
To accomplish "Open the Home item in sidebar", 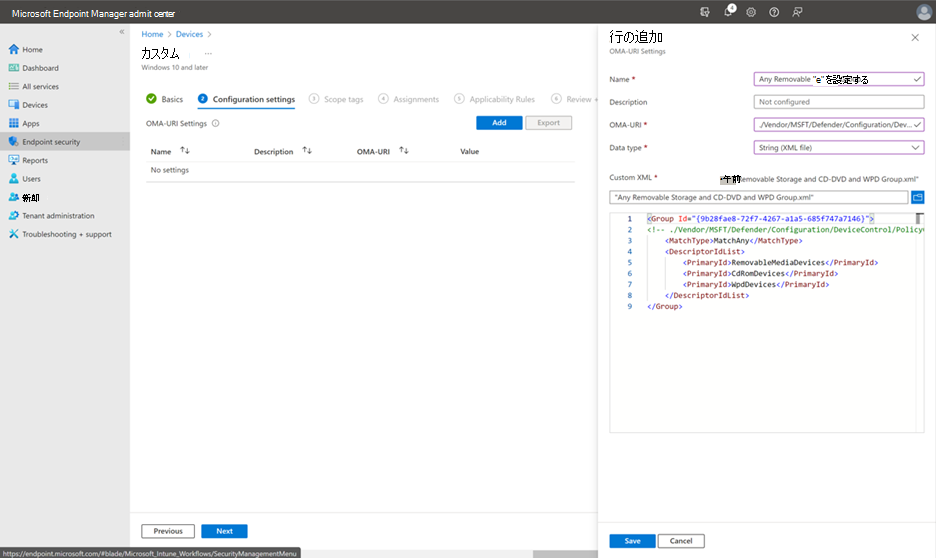I will point(32,50).
